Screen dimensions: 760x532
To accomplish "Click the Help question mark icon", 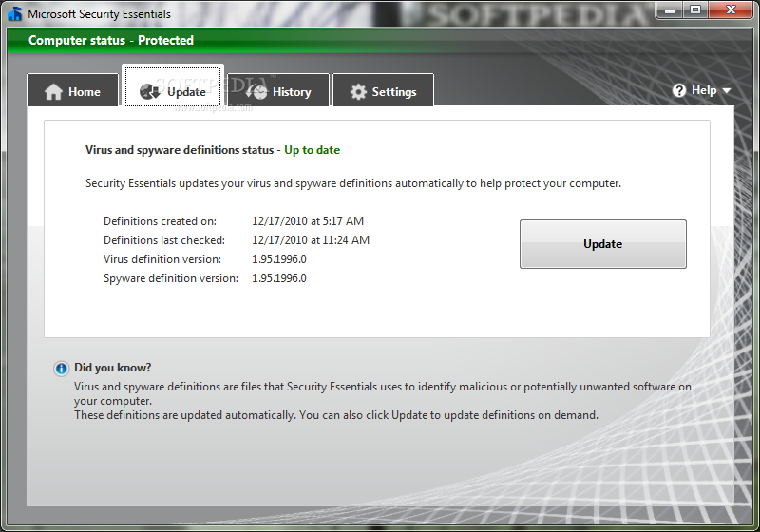I will tap(679, 90).
